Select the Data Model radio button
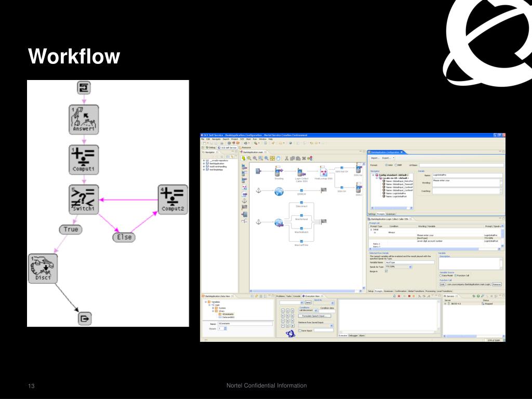 tap(441, 275)
